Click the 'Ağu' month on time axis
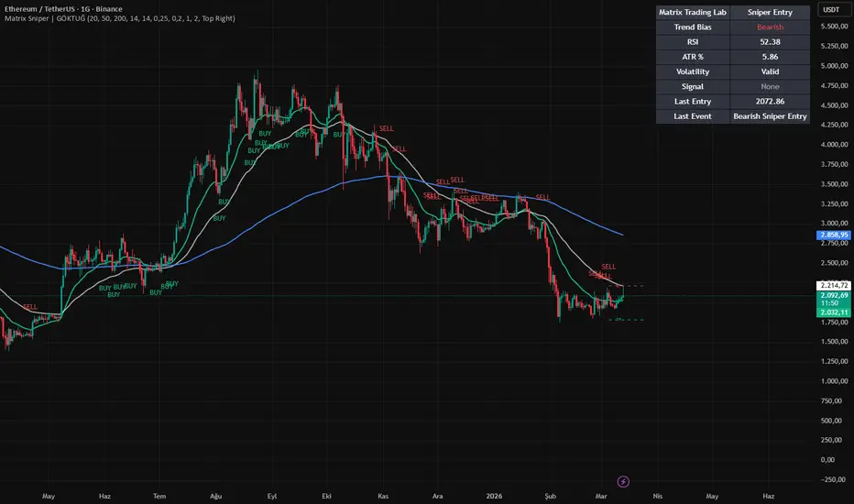854x504 pixels. coord(215,496)
